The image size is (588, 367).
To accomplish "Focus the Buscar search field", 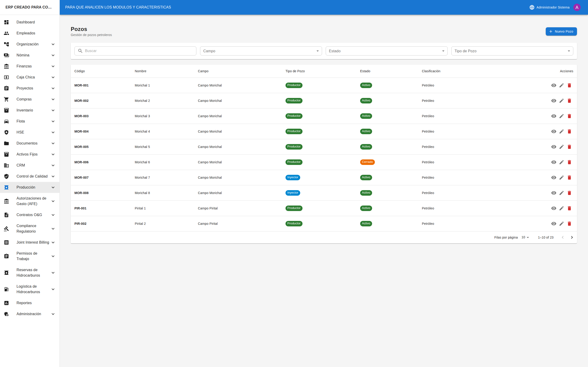I will click(139, 51).
